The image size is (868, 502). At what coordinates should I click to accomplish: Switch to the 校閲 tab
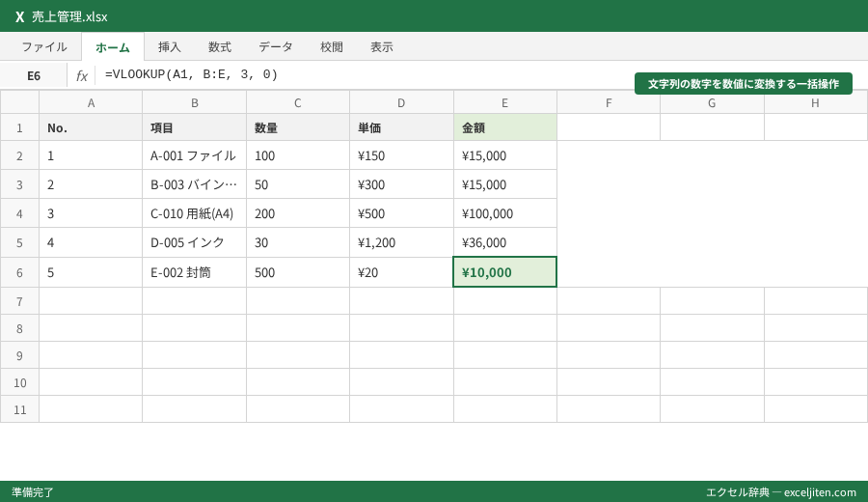coord(332,47)
